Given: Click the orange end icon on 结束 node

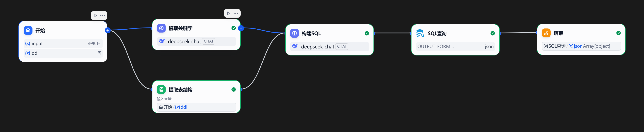Looking at the screenshot, I should pos(546,33).
